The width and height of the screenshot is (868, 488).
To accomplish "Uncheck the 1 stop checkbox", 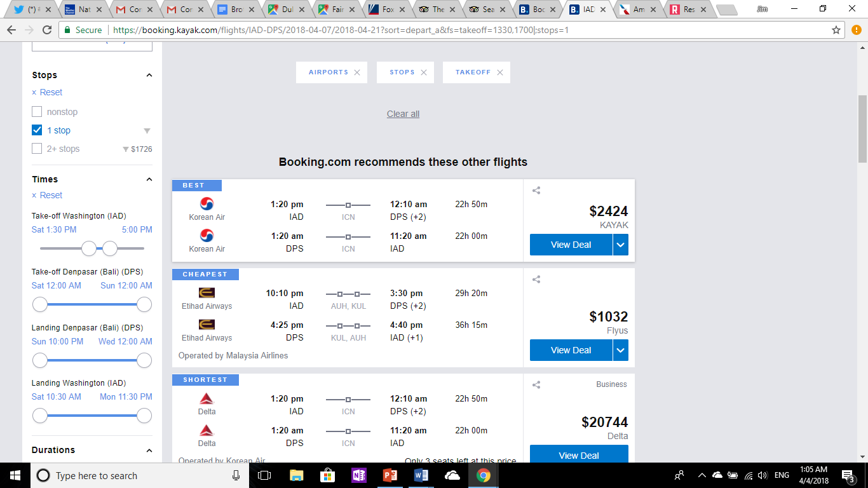I will pyautogui.click(x=37, y=130).
